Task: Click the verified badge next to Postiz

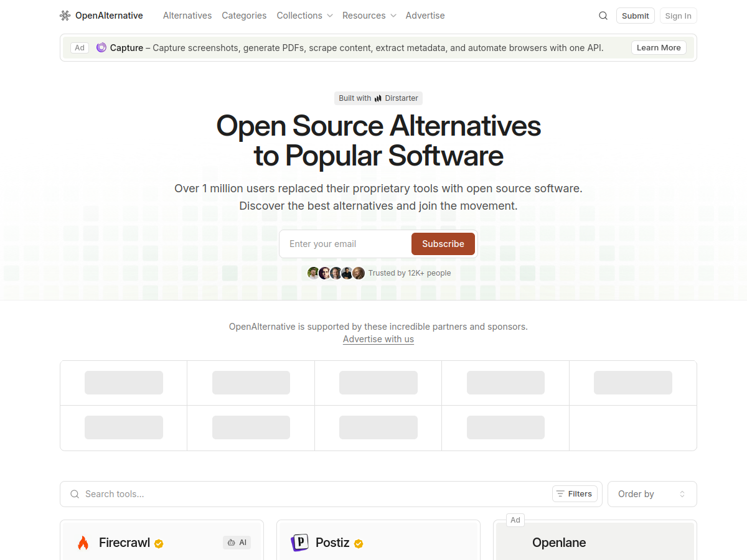Action: pos(359,543)
